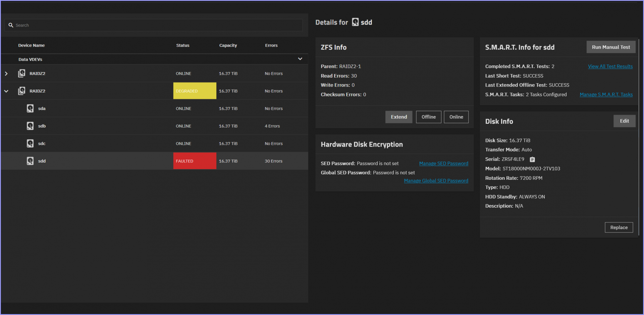Click 'Checksum Errors: 0' line
644x315 pixels.
pyautogui.click(x=343, y=95)
